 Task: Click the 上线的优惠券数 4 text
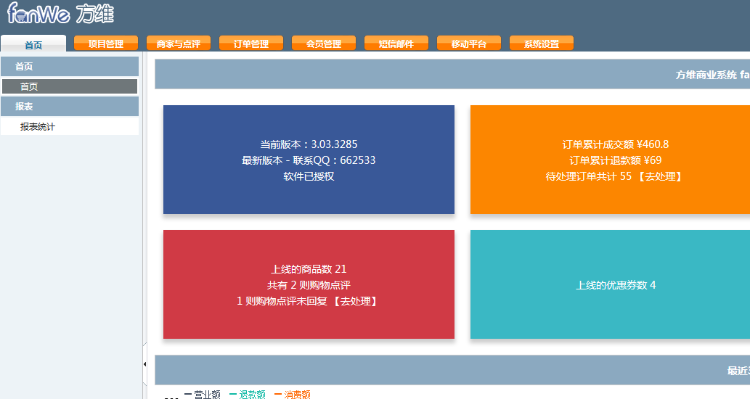tap(616, 286)
